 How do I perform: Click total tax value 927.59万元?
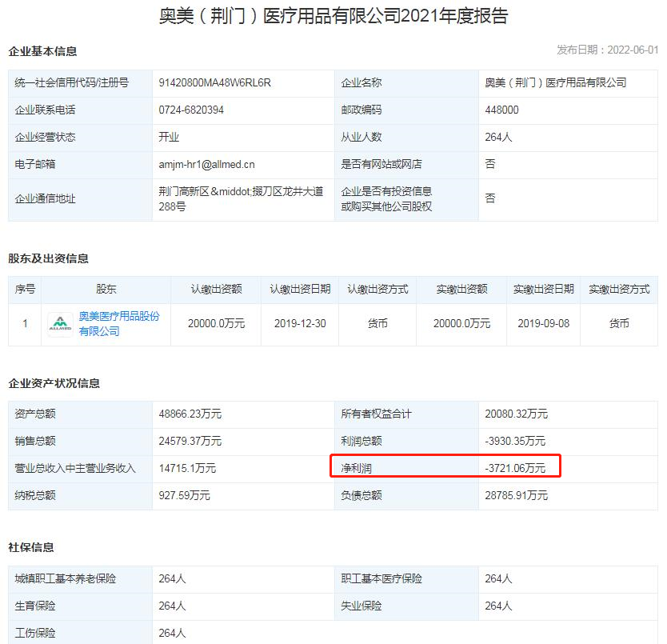(184, 495)
